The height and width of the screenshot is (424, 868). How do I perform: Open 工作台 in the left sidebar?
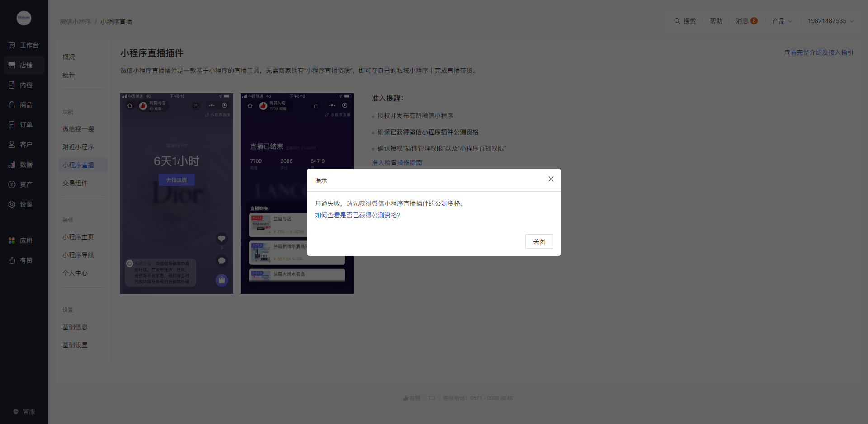[24, 45]
